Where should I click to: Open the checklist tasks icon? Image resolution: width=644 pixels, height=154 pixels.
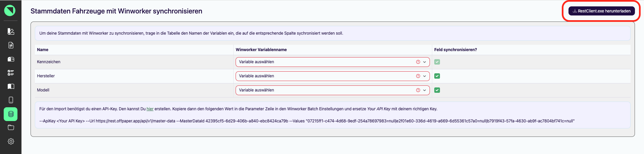(11, 73)
